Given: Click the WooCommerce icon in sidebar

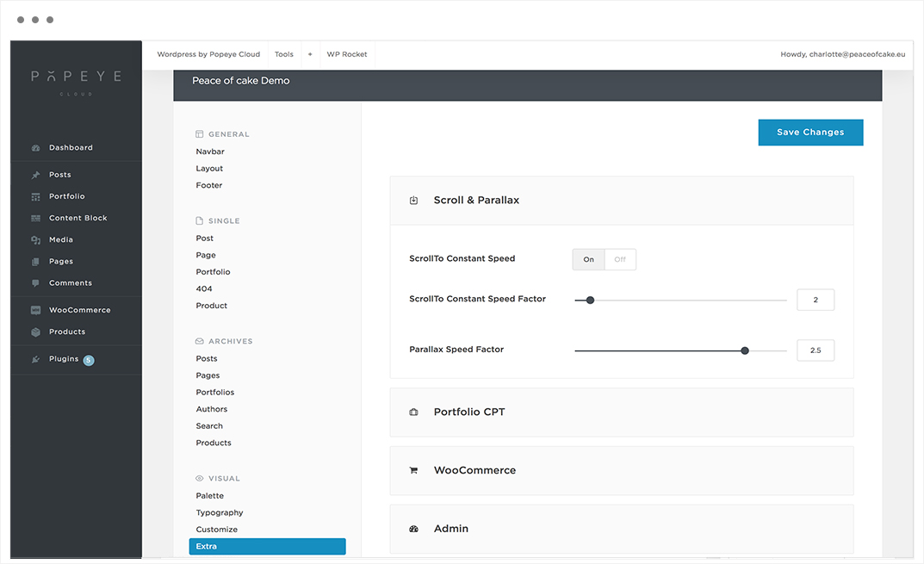Looking at the screenshot, I should tap(35, 310).
